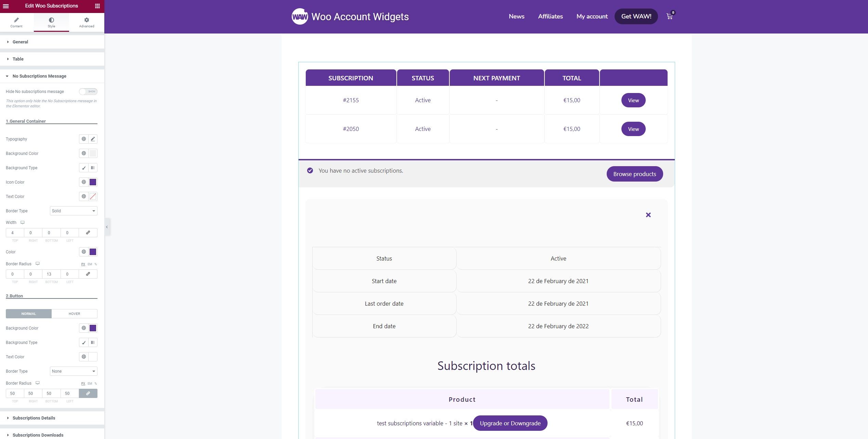Select percent unit for General Container Border Radius
Viewport: 868px width, 439px height.
click(96, 264)
